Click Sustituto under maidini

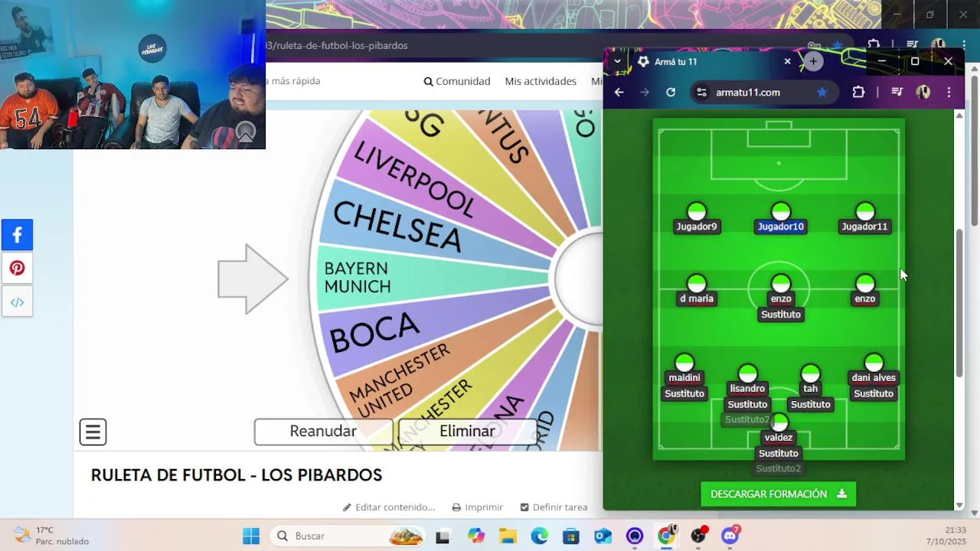point(684,394)
